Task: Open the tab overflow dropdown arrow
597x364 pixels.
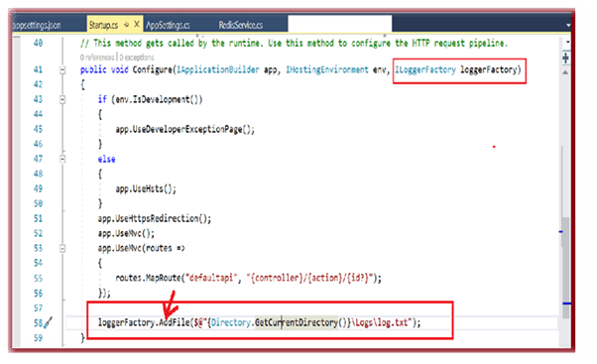Action: 568,25
